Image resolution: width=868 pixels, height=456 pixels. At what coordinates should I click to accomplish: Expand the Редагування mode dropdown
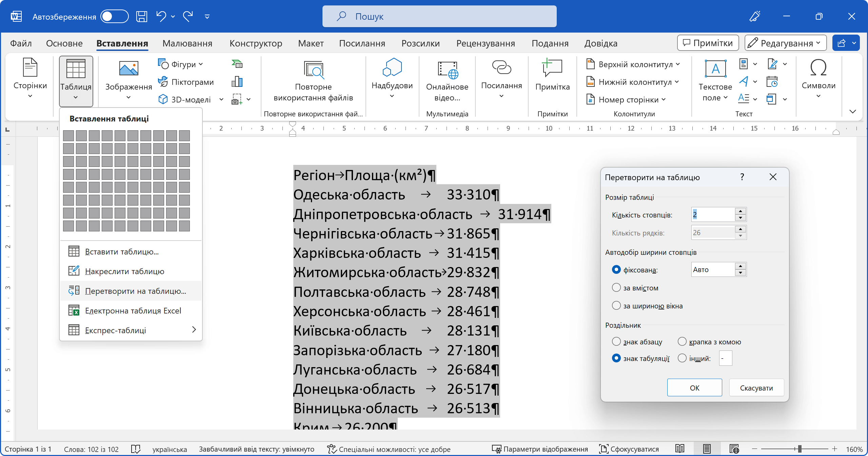(786, 43)
